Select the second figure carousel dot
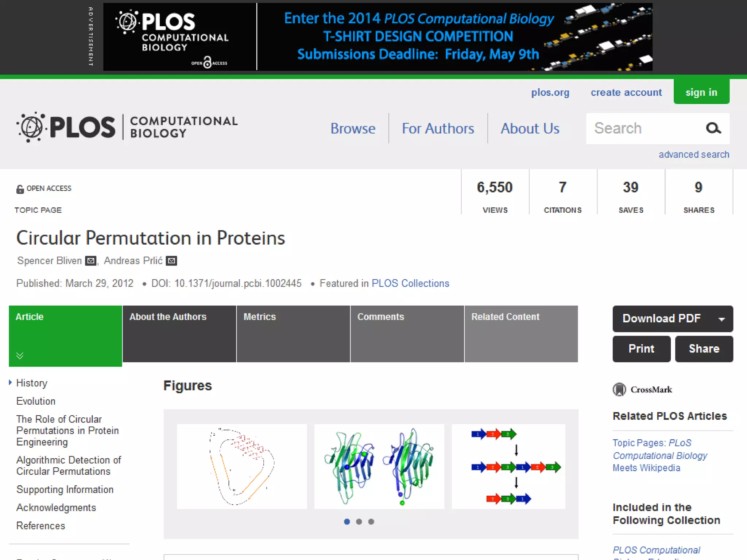 [x=359, y=522]
